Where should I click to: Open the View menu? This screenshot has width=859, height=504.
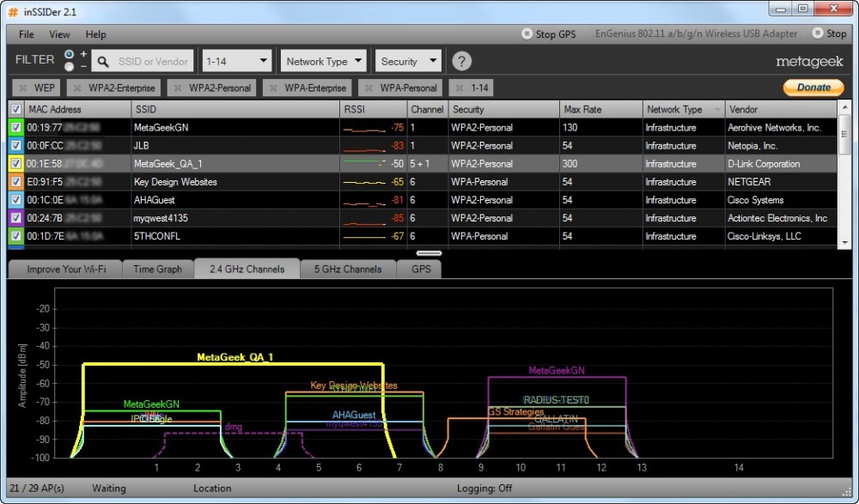click(x=59, y=34)
